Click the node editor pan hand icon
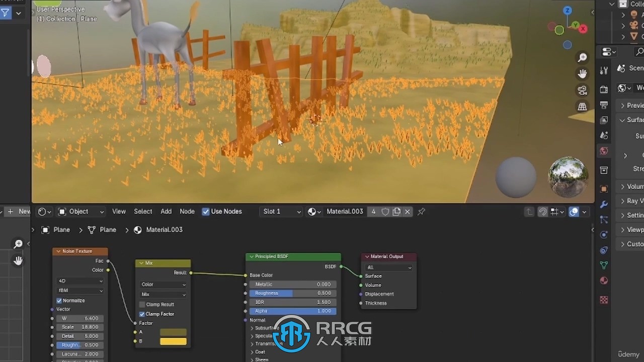The width and height of the screenshot is (644, 362). pyautogui.click(x=18, y=260)
